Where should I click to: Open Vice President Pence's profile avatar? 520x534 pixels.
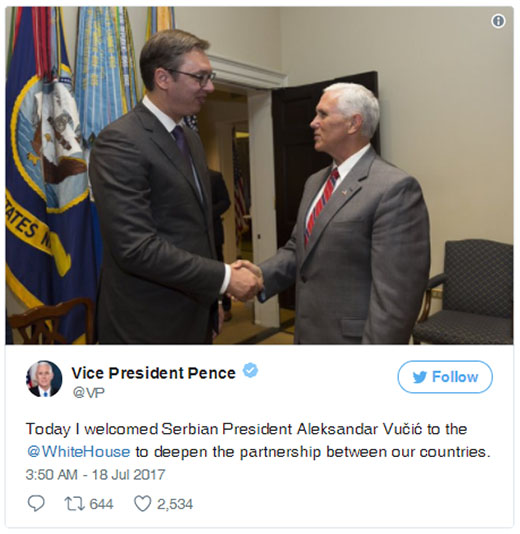[x=44, y=379]
